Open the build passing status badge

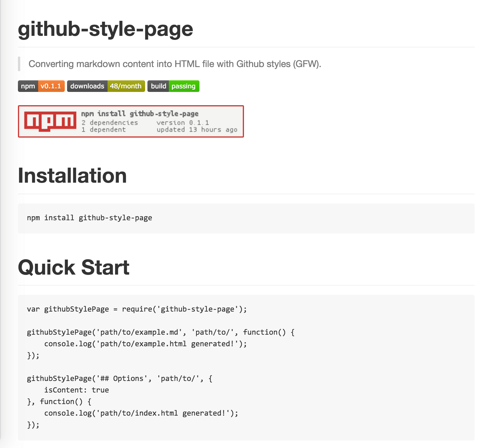point(173,86)
